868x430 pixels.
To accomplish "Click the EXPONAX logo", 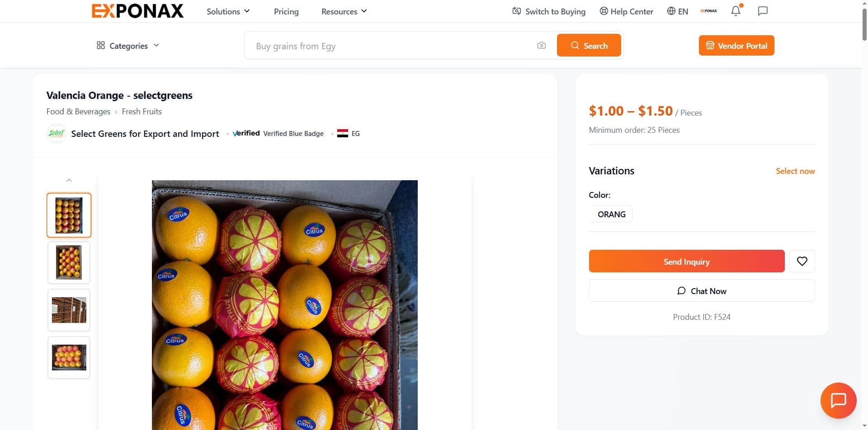I will click(137, 11).
